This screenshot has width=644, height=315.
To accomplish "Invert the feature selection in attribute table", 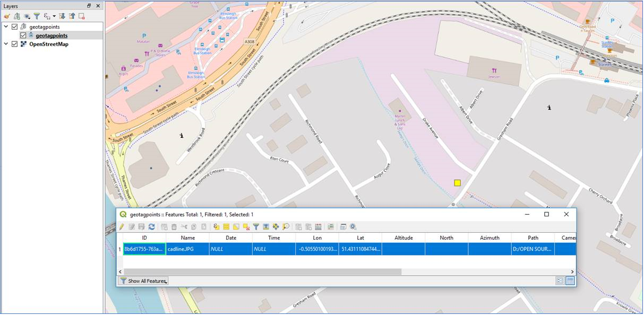I will pos(235,227).
